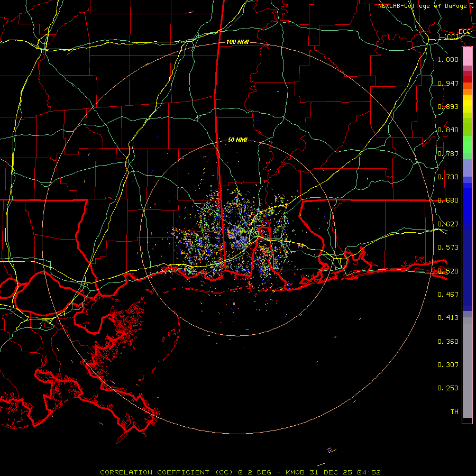Image resolution: width=476 pixels, height=476 pixels.
Task: Pick the light pink band atop color bar
Action: coord(467,57)
